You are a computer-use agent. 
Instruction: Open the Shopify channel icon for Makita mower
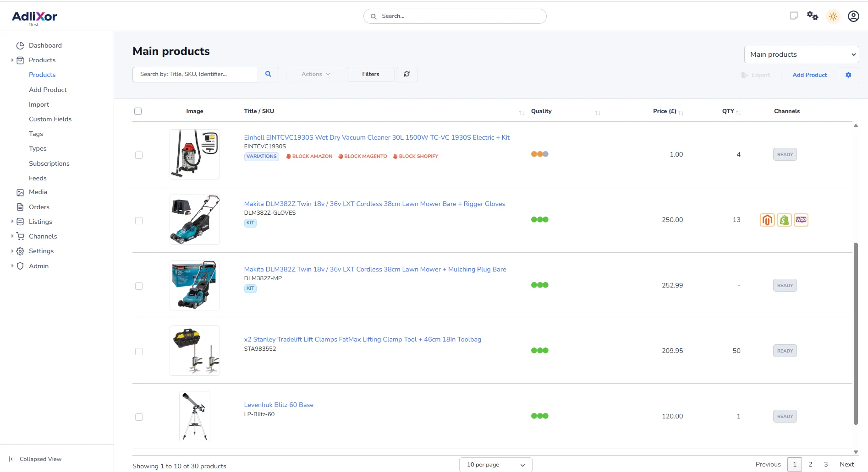tap(784, 220)
